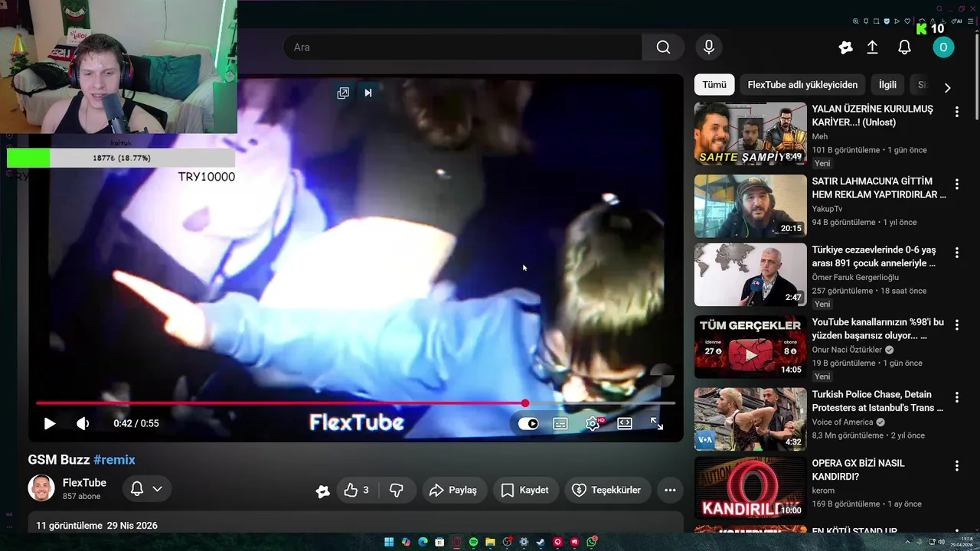Open the Opera GX heart bookmark icon

click(x=907, y=21)
